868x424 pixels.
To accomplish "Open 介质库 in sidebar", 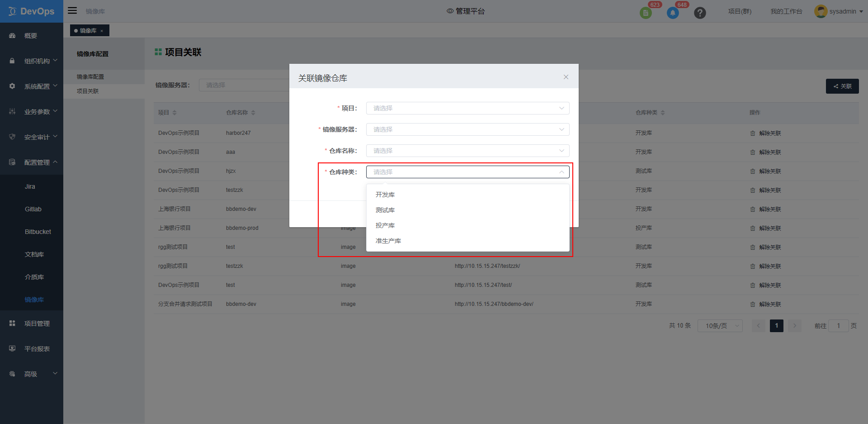I will tap(34, 277).
